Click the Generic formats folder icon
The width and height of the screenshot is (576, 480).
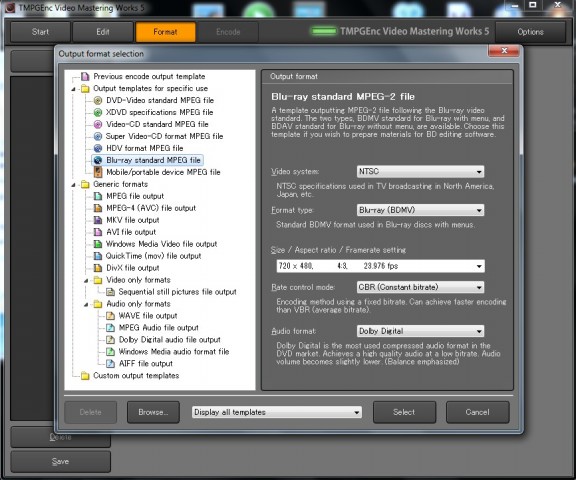(x=85, y=184)
